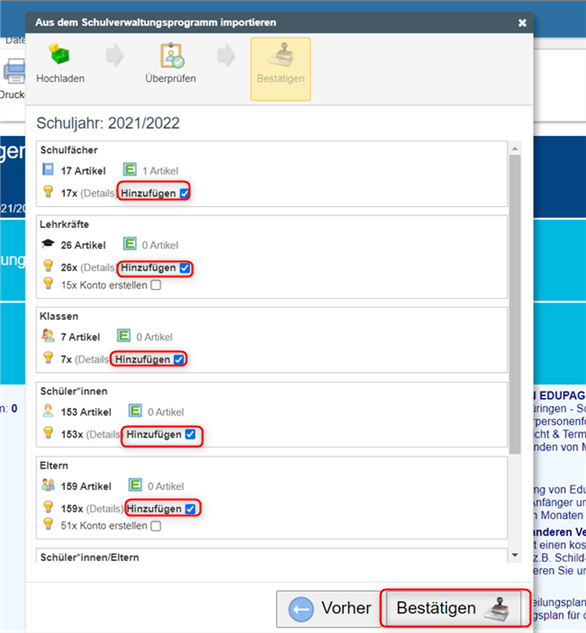Click the student icon beside 153 Artikel
The width and height of the screenshot is (586, 633).
[x=48, y=411]
